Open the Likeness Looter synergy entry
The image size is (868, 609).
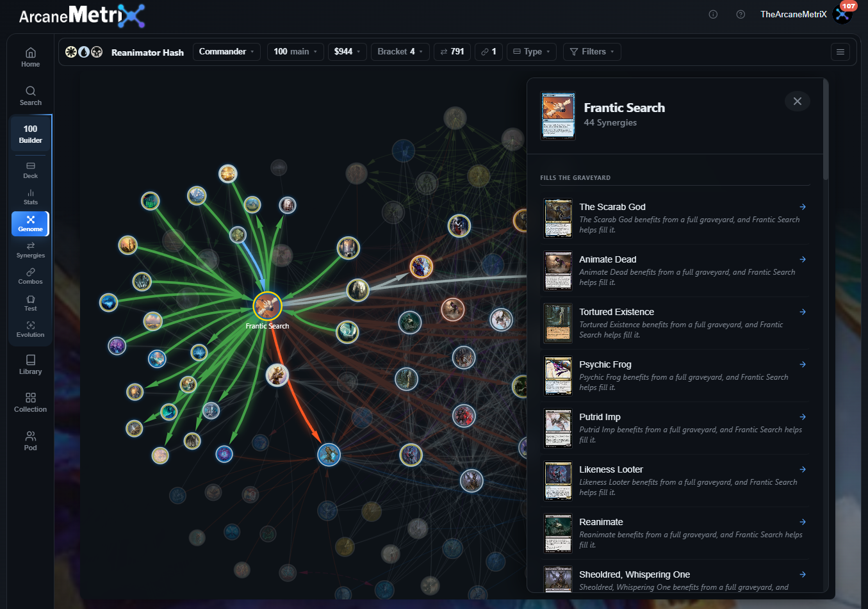click(675, 480)
